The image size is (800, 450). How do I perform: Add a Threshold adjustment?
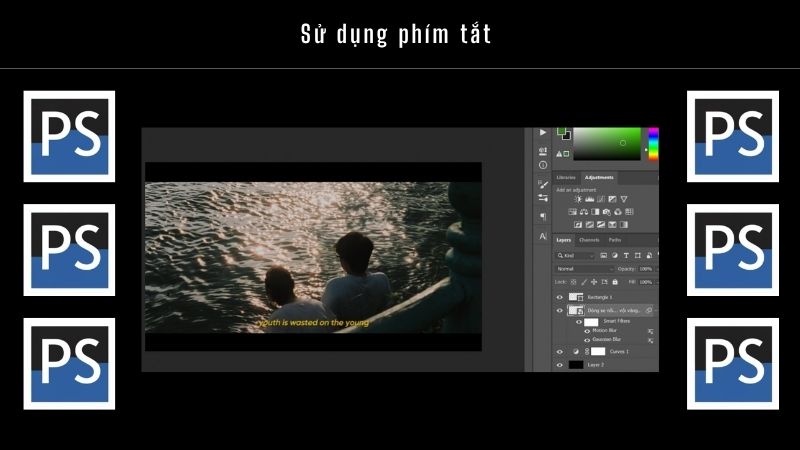(x=601, y=224)
